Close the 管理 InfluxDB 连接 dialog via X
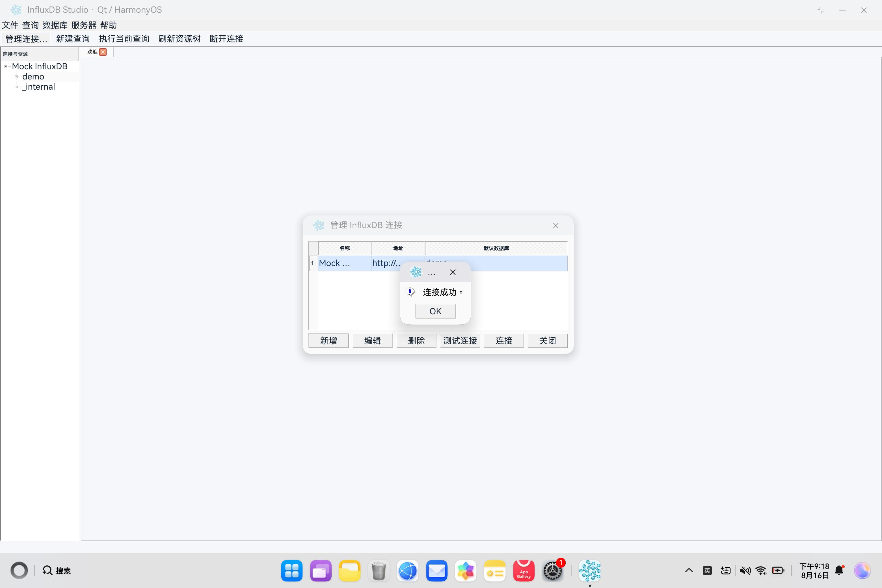Image resolution: width=882 pixels, height=588 pixels. [555, 225]
